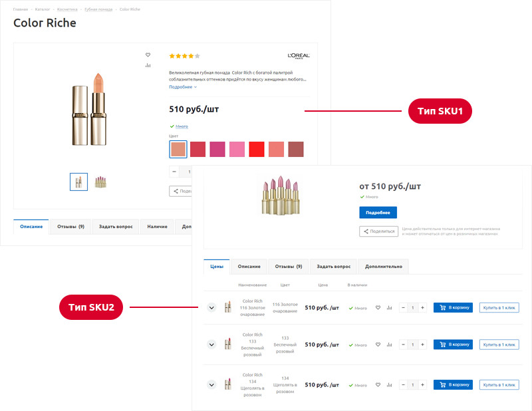Click heart icon in the 134 Щеголять в розовом row
Image resolution: width=532 pixels, height=411 pixels.
tap(378, 385)
